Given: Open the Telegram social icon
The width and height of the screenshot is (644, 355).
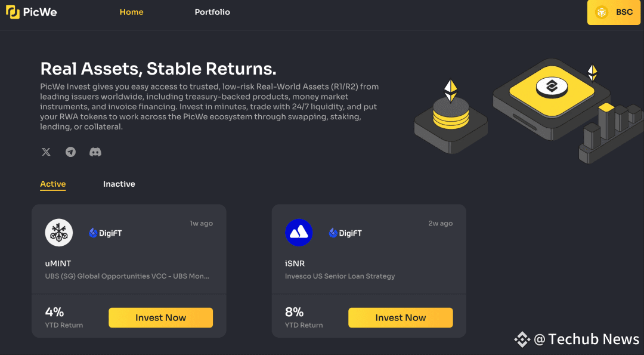Looking at the screenshot, I should point(70,152).
